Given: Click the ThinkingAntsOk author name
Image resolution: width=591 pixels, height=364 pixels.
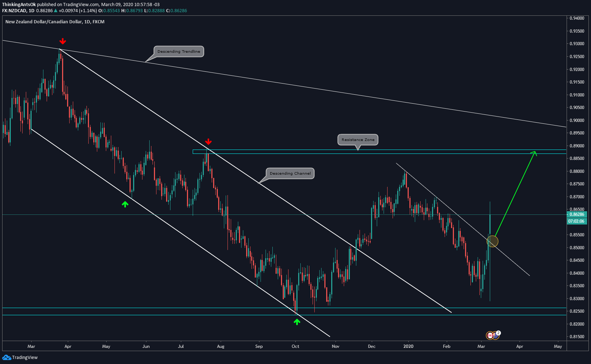Looking at the screenshot, I should (x=19, y=4).
